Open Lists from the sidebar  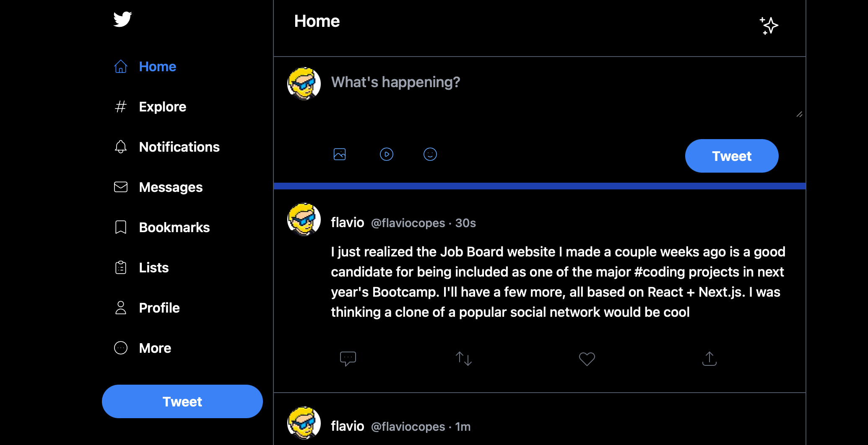click(153, 268)
